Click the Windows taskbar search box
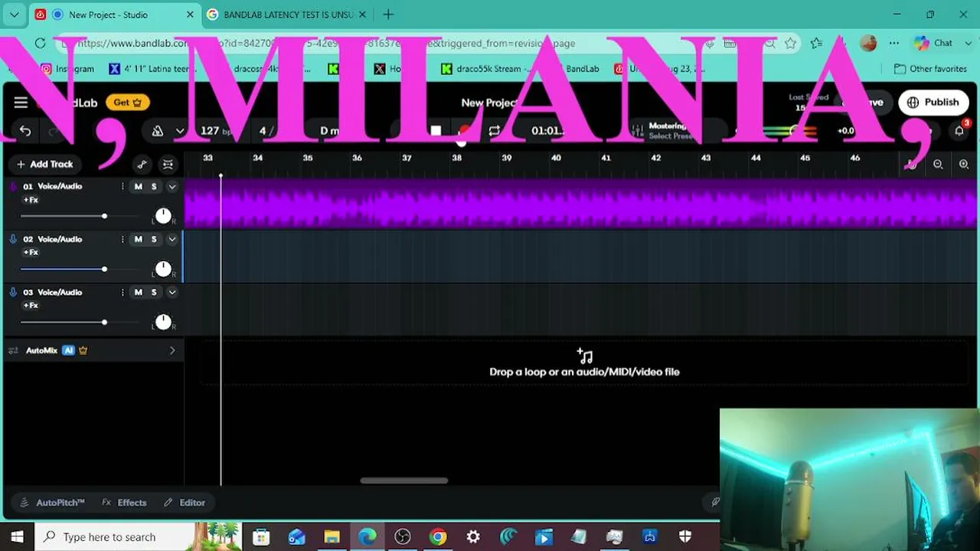This screenshot has height=551, width=980. pos(138,537)
